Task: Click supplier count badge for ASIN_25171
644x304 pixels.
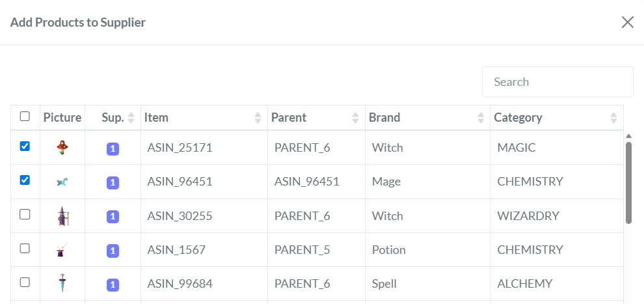Action: tap(113, 149)
